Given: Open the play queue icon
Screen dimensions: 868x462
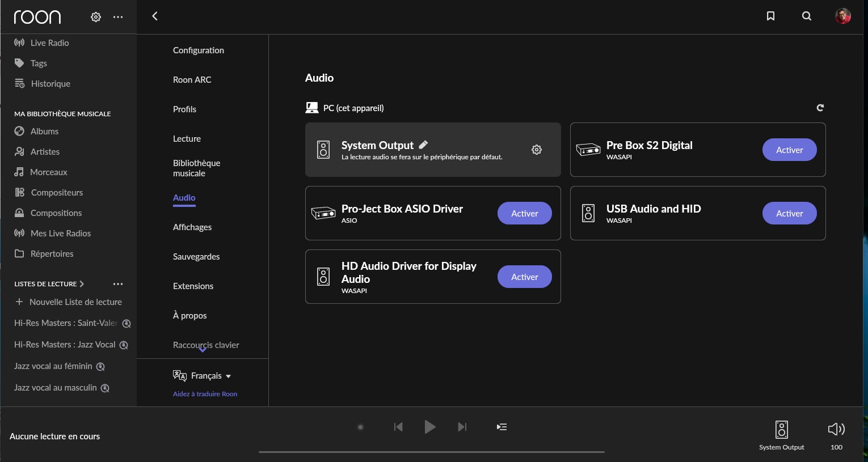Looking at the screenshot, I should tap(502, 427).
